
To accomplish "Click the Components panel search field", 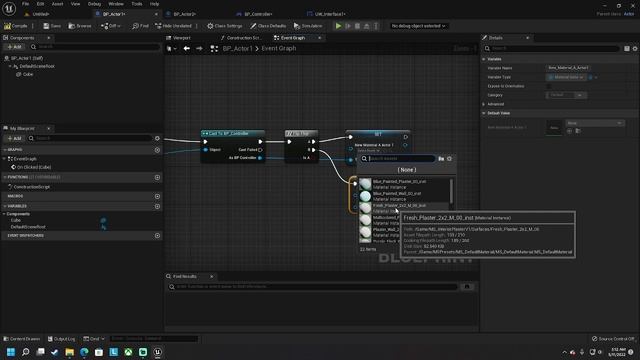I will [x=95, y=47].
